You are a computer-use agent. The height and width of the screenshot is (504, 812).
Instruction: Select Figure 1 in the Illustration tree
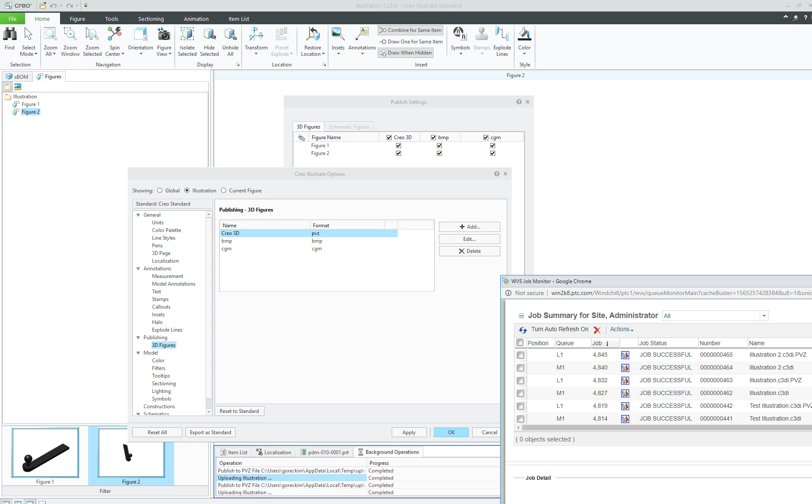pos(30,104)
